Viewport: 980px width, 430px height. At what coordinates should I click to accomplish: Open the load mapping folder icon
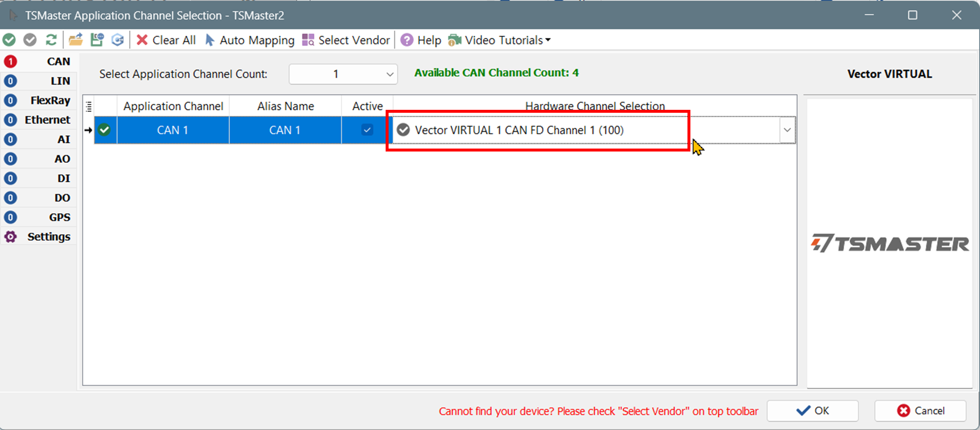75,40
